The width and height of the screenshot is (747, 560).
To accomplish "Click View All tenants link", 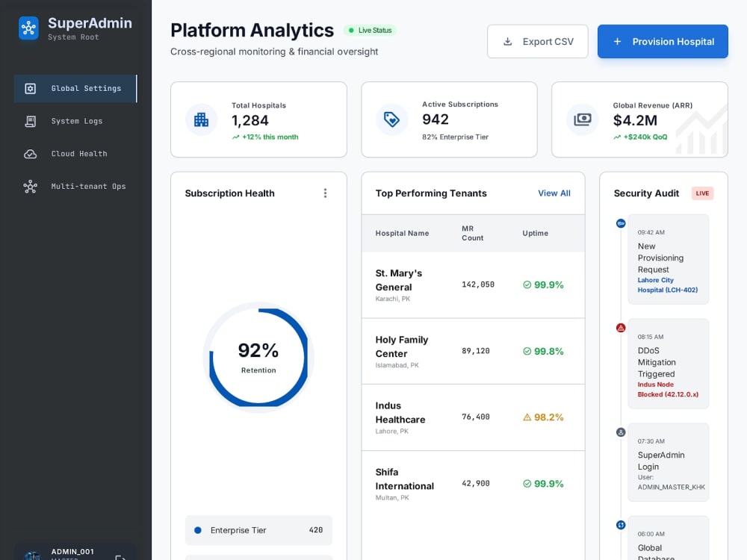I will pos(554,193).
